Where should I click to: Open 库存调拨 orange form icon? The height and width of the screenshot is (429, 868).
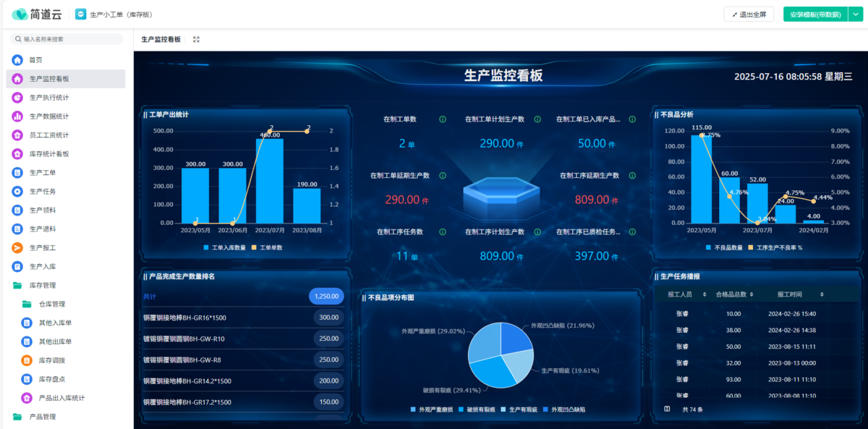pos(27,360)
